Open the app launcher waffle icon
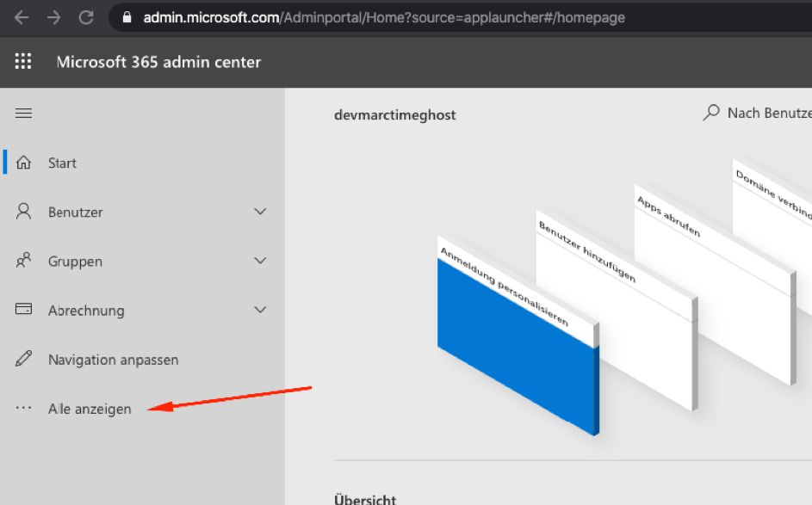The height and width of the screenshot is (505, 812). point(22,61)
